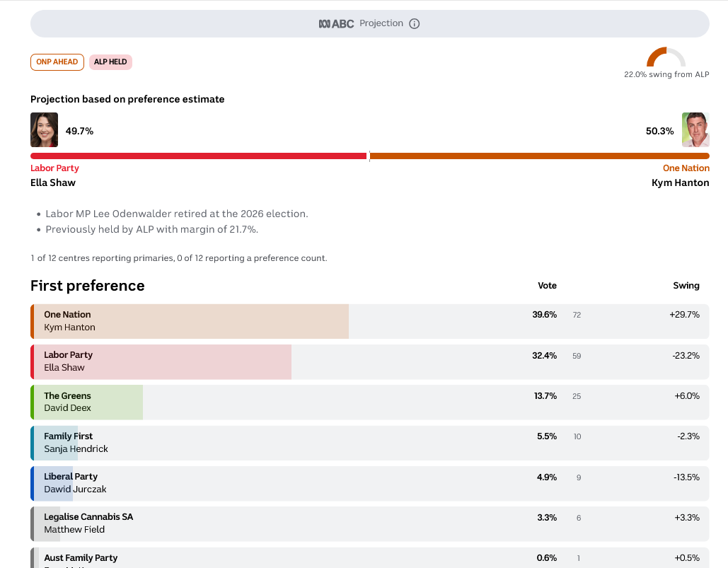The height and width of the screenshot is (568, 728).
Task: Open the ABC Projection info icon
Action: 414,23
